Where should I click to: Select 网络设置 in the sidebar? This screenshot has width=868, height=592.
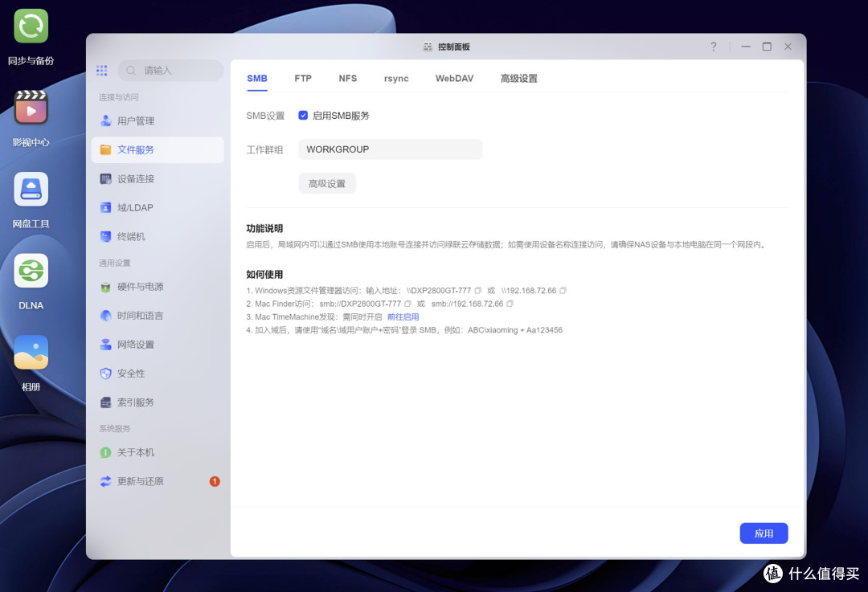(x=158, y=344)
